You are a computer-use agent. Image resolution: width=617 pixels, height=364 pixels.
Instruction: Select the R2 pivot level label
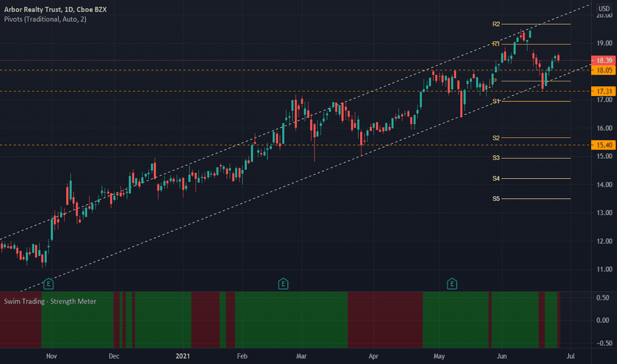pos(496,24)
